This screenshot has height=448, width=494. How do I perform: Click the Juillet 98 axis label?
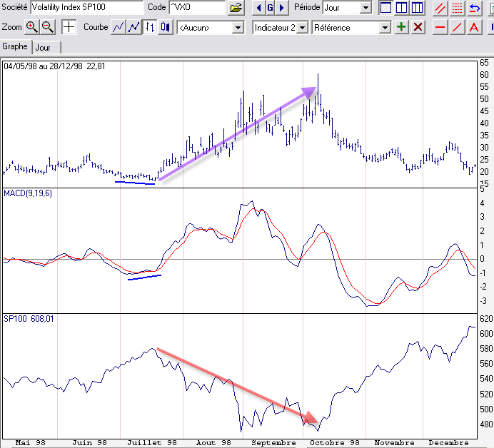[x=152, y=443]
